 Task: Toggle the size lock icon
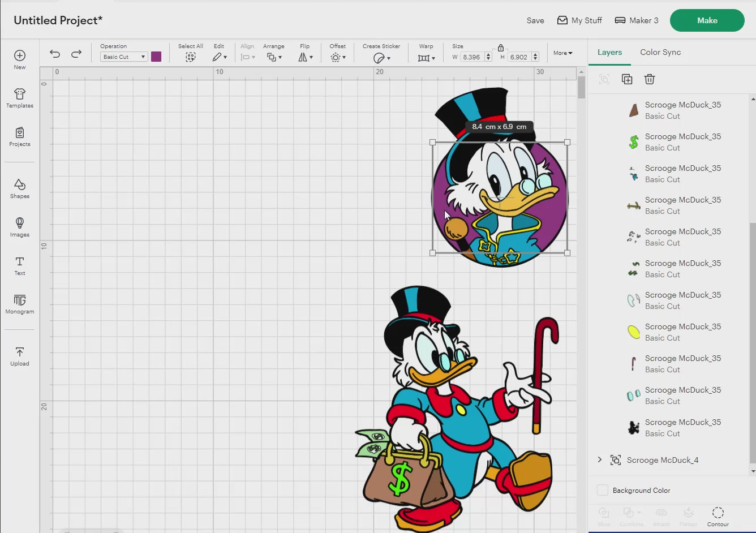point(501,48)
